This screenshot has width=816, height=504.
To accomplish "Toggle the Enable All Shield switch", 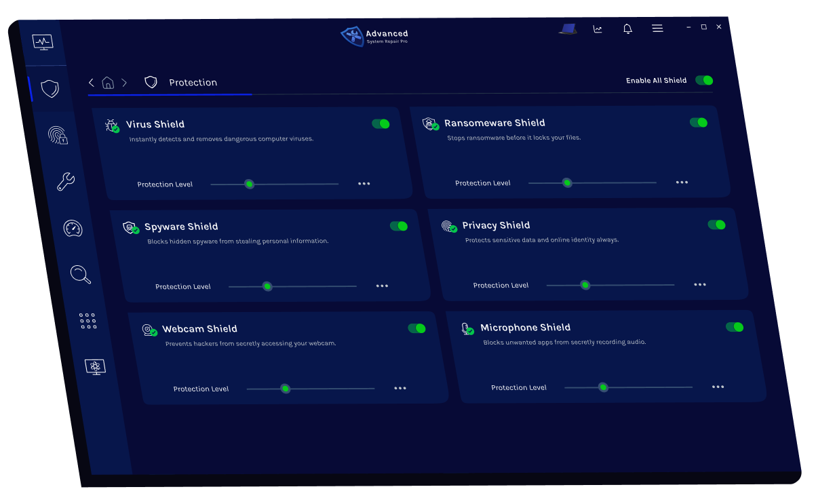I will pyautogui.click(x=704, y=80).
